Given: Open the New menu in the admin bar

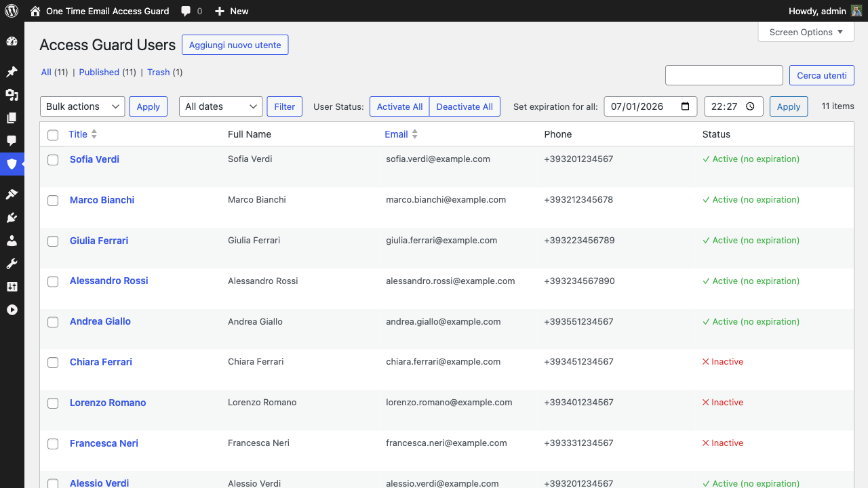Looking at the screenshot, I should point(231,11).
